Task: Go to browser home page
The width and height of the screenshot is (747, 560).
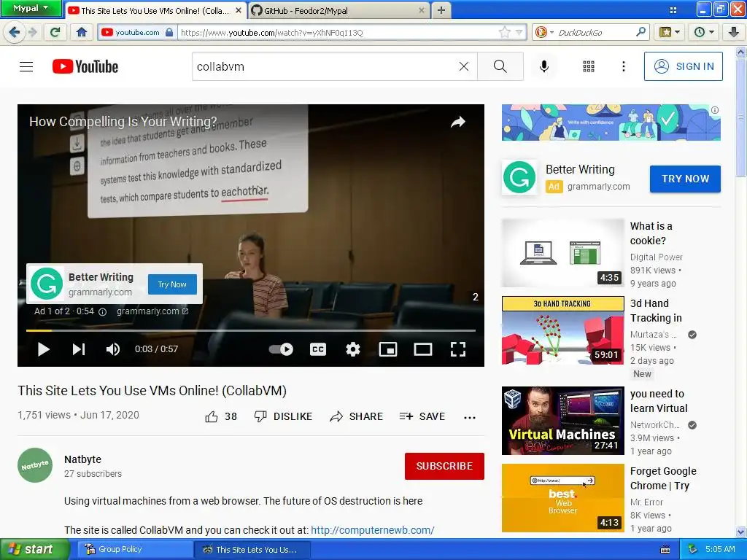Action: point(82,32)
